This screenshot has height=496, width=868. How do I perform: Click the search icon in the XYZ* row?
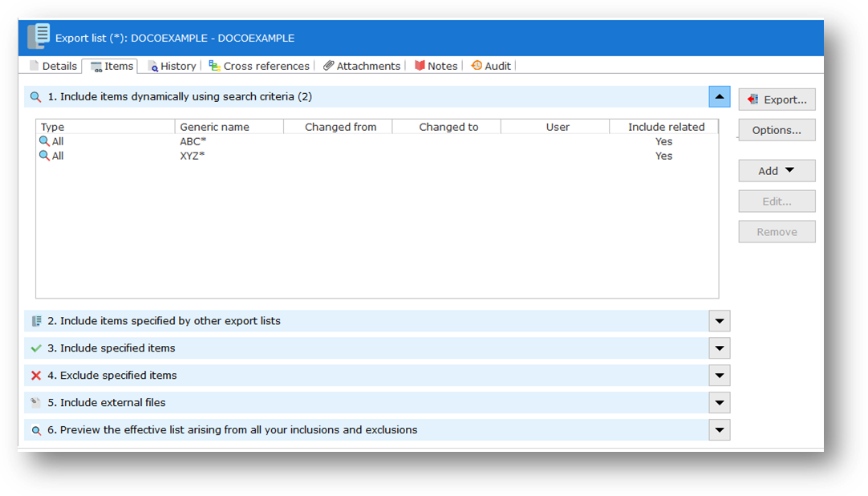[x=44, y=156]
